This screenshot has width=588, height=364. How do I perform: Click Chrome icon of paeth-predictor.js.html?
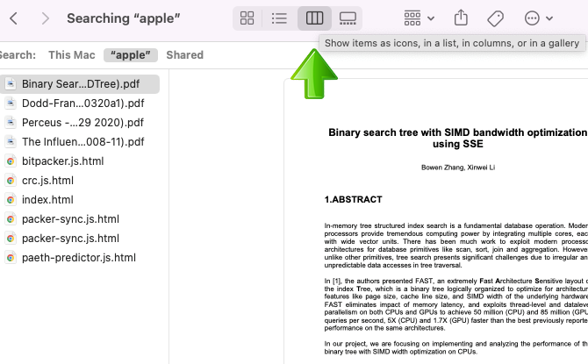click(11, 258)
